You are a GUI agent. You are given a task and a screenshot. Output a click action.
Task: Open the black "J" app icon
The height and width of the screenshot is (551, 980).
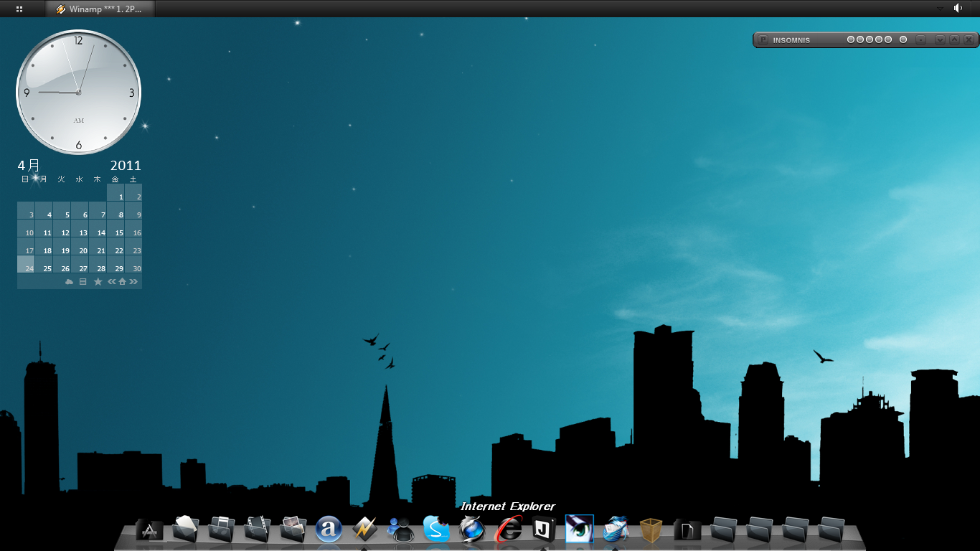click(544, 529)
